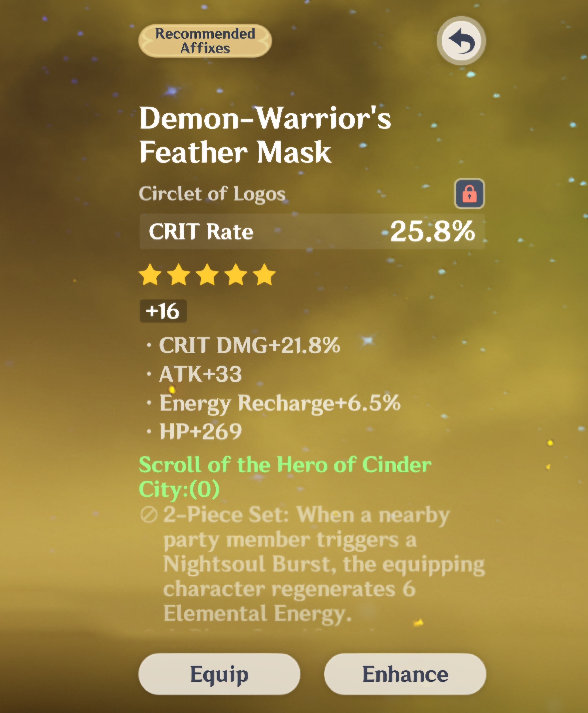
Task: Tap the 25.8% main stat value
Action: coord(432,232)
